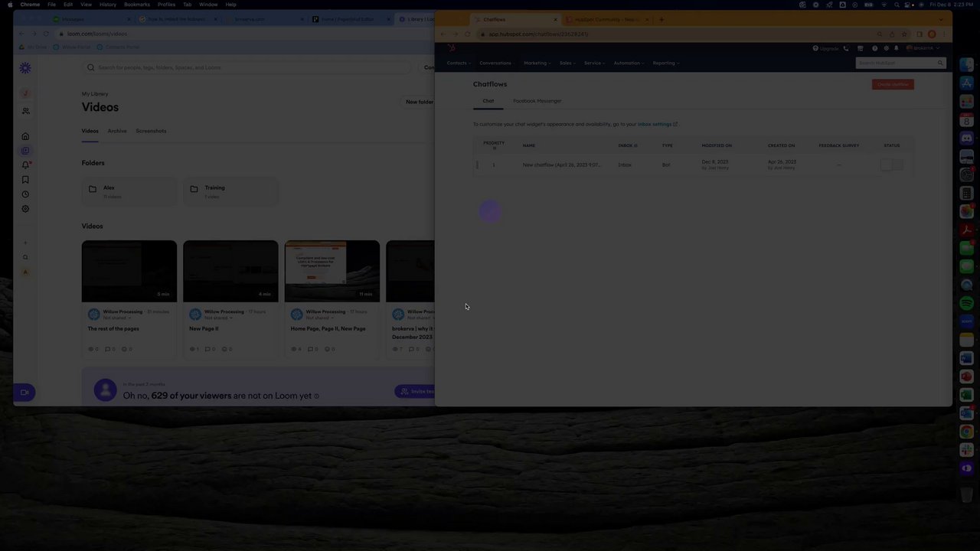Open 'Not shared' dropdown on The rest of the pages
980x551 pixels.
pos(116,318)
